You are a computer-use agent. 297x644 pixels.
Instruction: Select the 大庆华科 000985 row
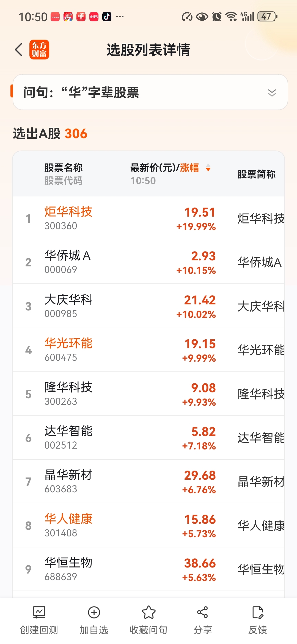coord(148,306)
